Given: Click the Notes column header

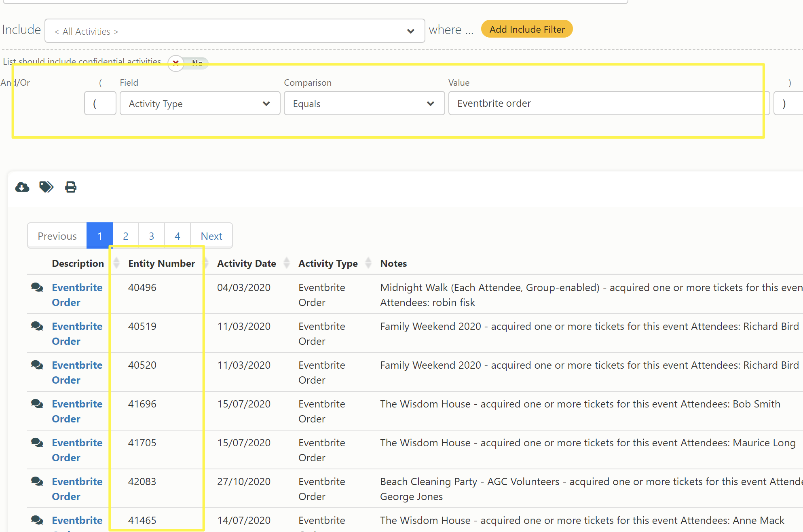Looking at the screenshot, I should point(393,263).
